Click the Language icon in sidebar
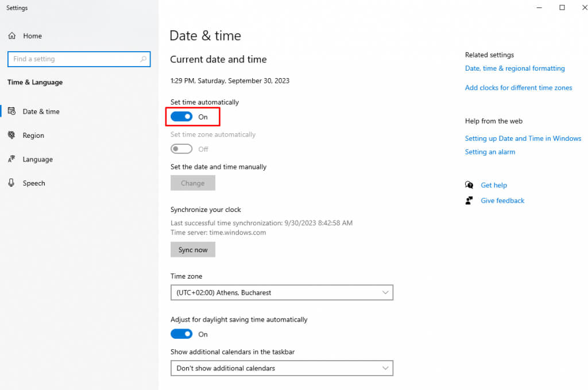The width and height of the screenshot is (588, 390). [x=12, y=159]
